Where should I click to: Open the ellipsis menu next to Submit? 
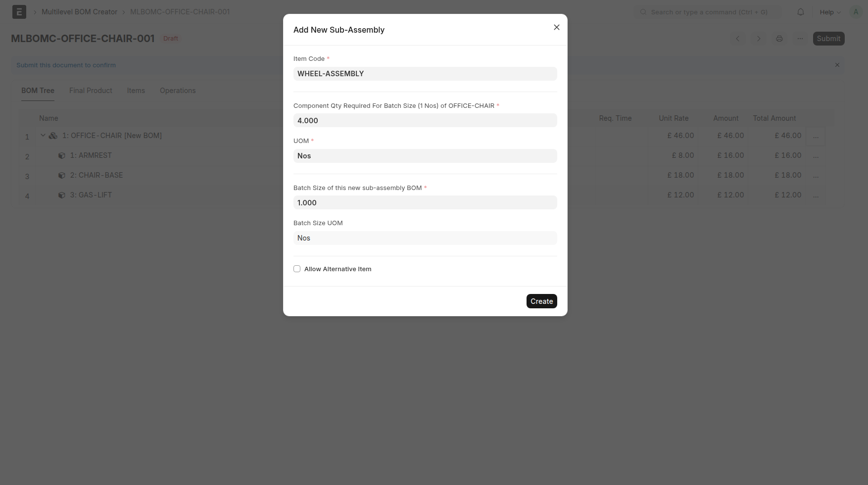(800, 38)
